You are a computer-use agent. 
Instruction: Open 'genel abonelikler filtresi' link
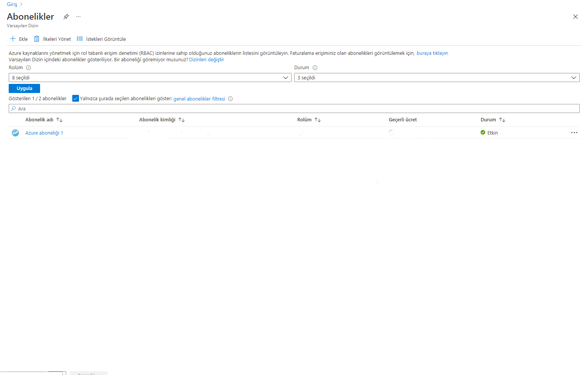(x=199, y=99)
